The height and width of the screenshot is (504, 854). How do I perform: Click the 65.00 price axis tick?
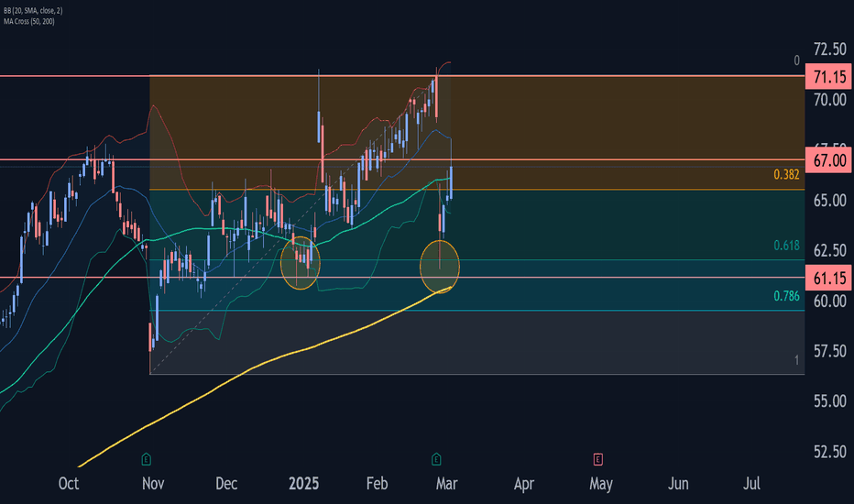click(x=830, y=201)
